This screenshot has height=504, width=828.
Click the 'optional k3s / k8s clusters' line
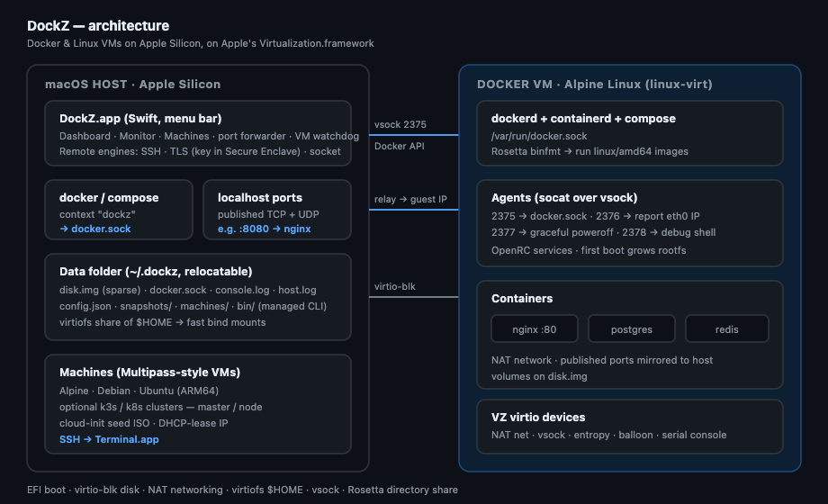(160, 407)
